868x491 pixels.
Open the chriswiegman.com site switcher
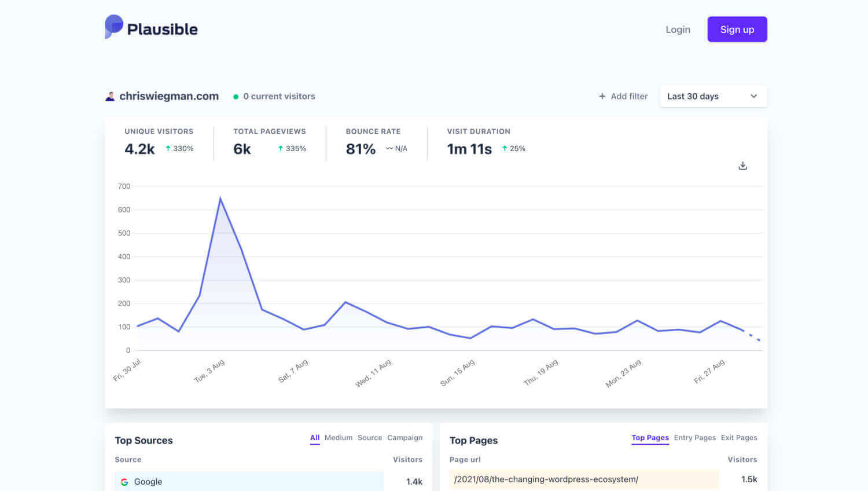pos(168,97)
